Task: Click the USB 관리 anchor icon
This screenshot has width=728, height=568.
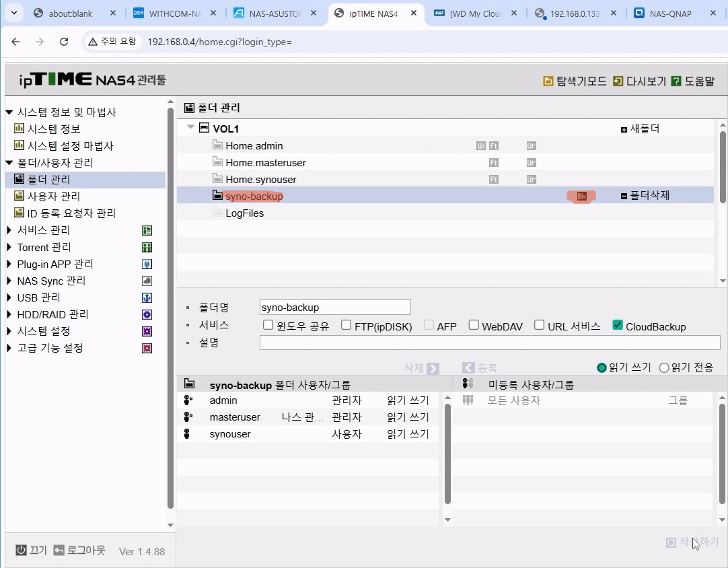Action: 147,298
